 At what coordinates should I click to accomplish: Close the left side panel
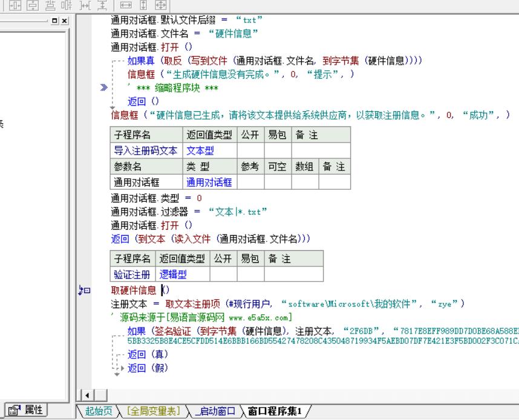tap(64, 21)
